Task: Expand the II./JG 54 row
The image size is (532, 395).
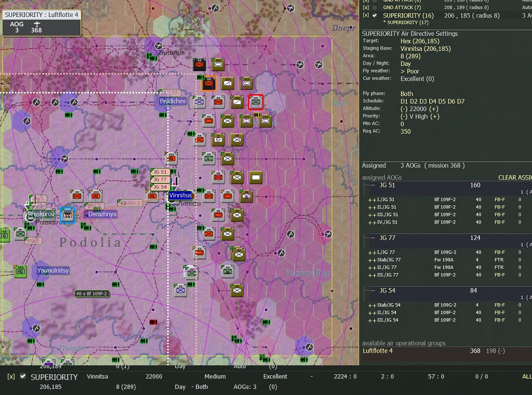Action: coord(372,313)
